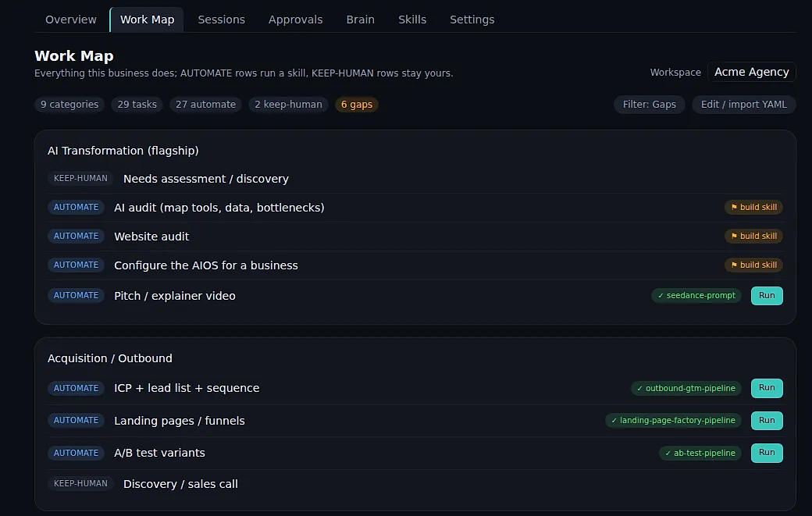Click the 6 gaps chip
The image size is (812, 516).
pyautogui.click(x=356, y=105)
